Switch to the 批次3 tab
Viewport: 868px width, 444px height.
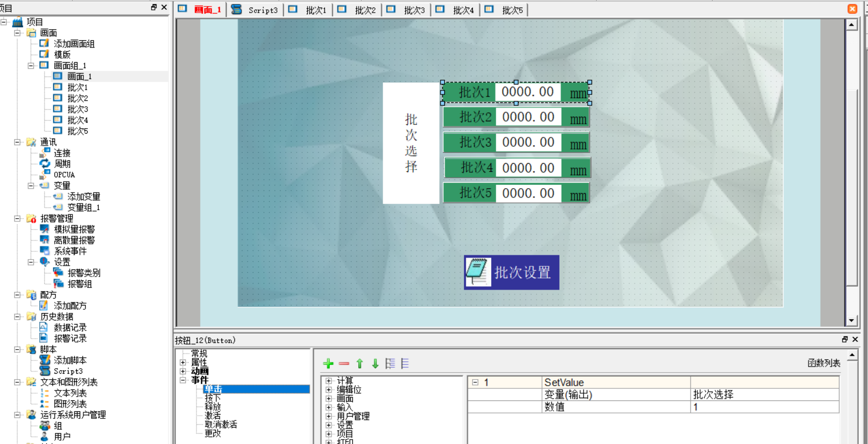click(x=406, y=10)
